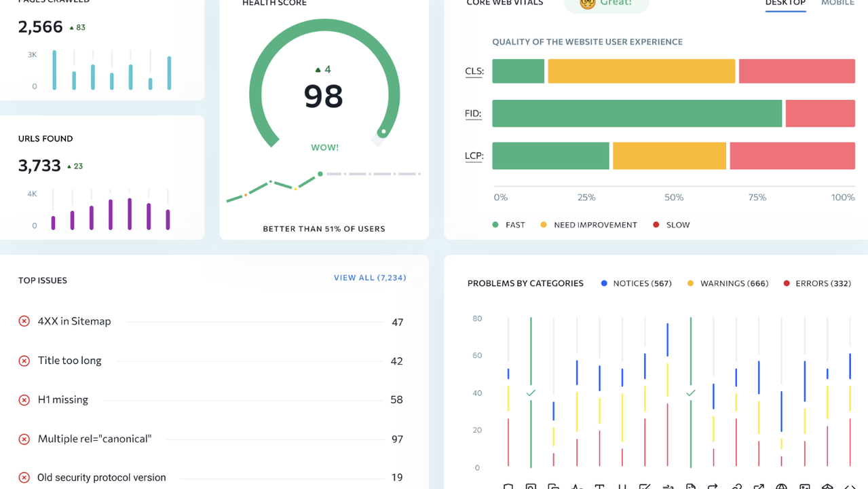
Task: Toggle the Errors (332) legend series
Action: click(x=817, y=283)
